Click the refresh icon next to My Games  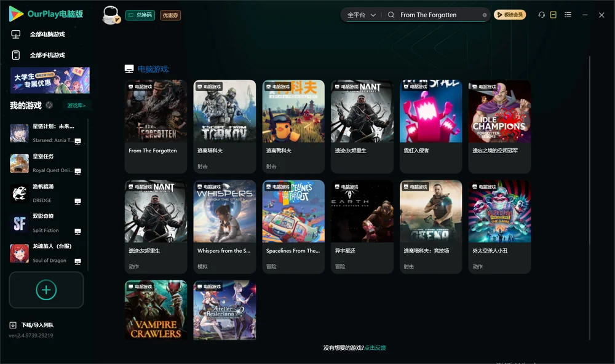click(x=49, y=105)
